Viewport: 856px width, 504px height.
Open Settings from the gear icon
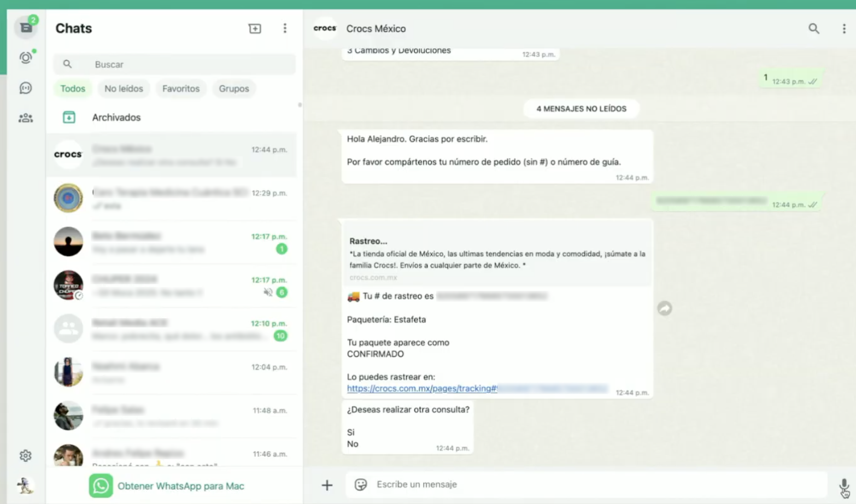(25, 455)
